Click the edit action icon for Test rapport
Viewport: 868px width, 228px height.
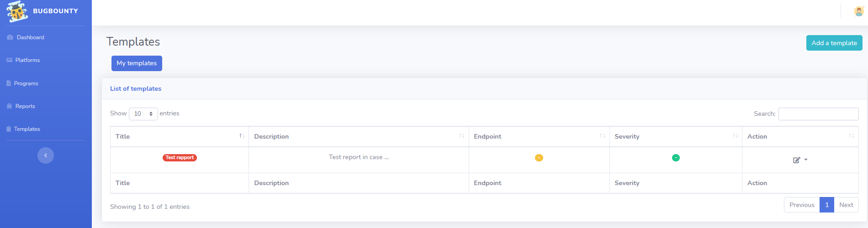[x=796, y=160]
